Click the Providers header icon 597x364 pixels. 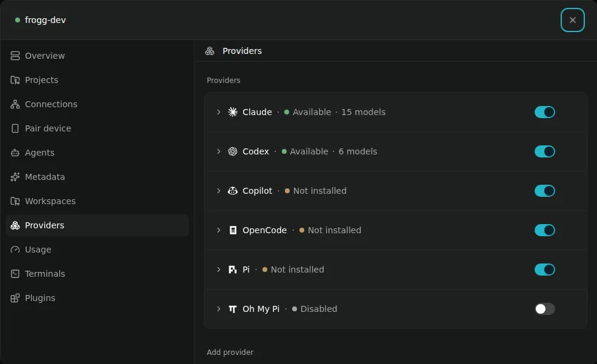210,51
